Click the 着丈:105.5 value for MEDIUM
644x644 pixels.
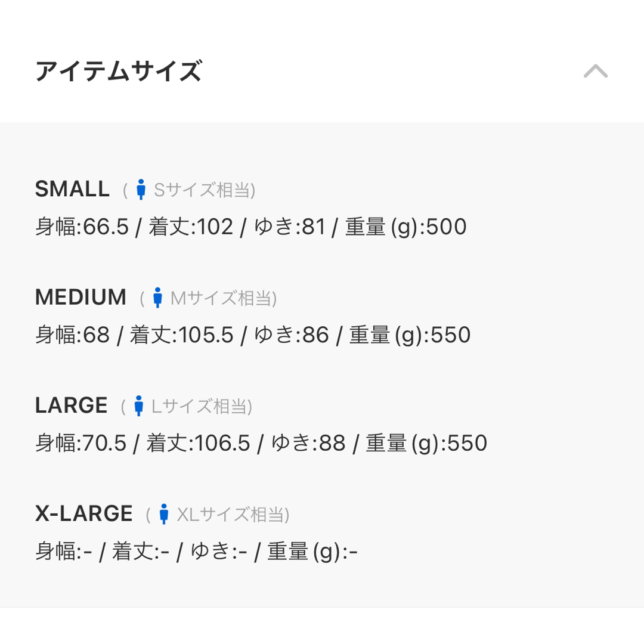(x=182, y=335)
